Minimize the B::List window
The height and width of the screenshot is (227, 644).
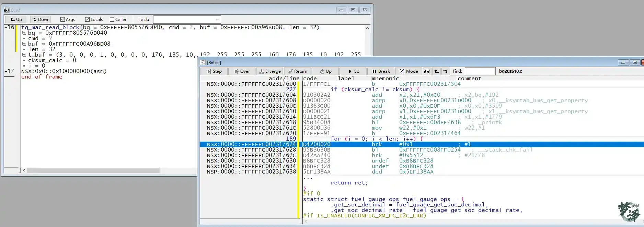[623, 62]
